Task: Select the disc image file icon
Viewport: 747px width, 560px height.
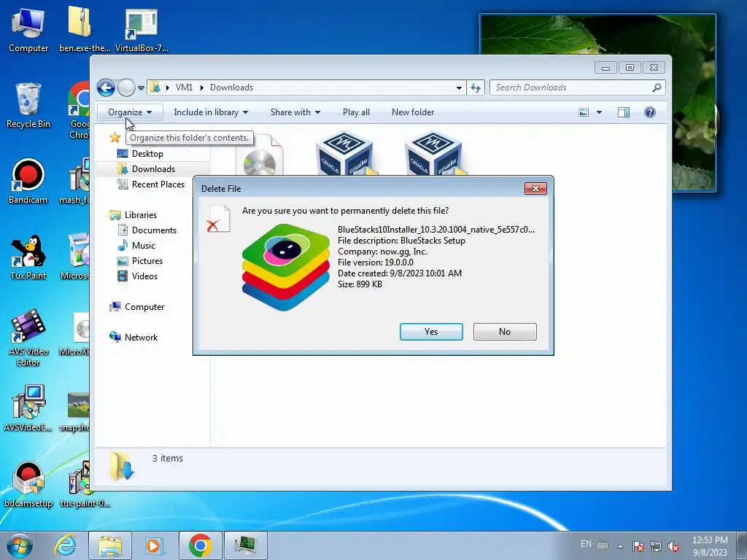Action: tap(260, 155)
